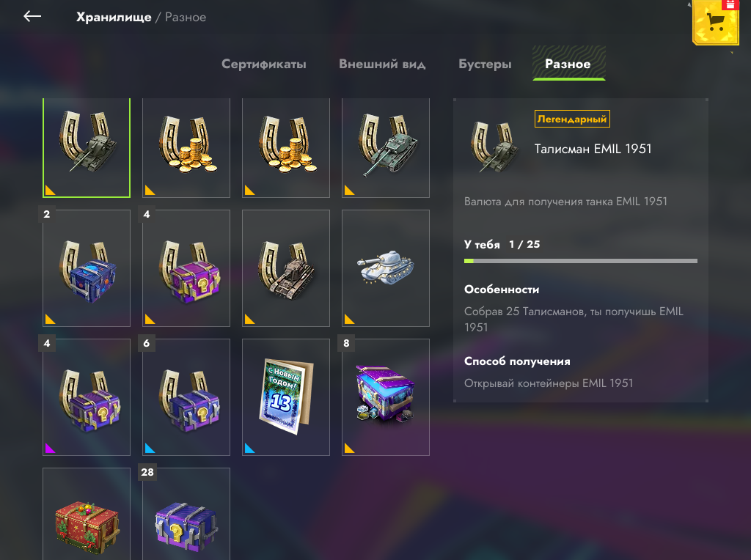Click the Легендарный rarity badge
Screen dimensions: 751x560
tap(572, 119)
